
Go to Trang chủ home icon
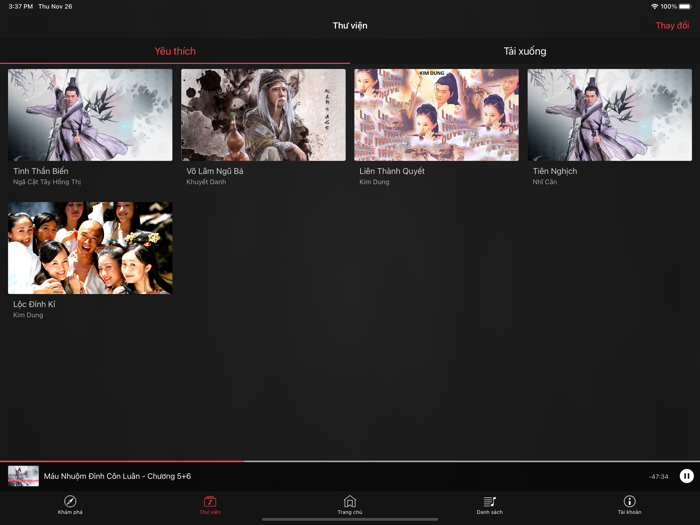[350, 501]
